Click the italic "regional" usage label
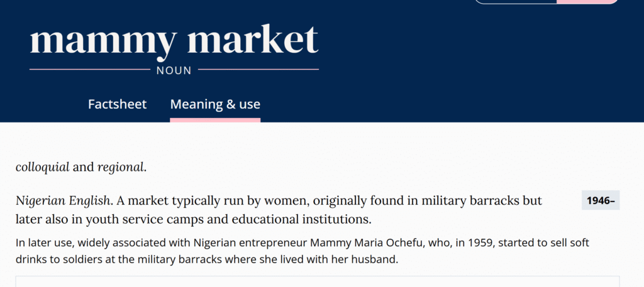644x287 pixels. pyautogui.click(x=121, y=168)
